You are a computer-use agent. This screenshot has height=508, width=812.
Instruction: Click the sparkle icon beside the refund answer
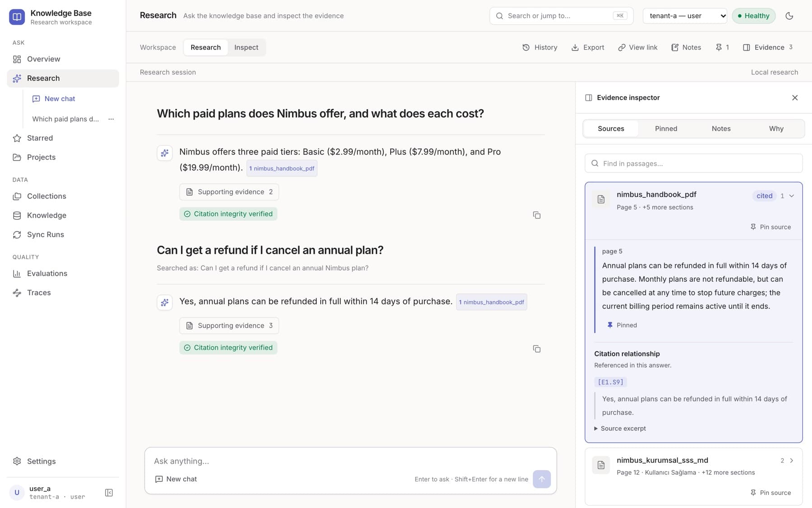pyautogui.click(x=165, y=302)
